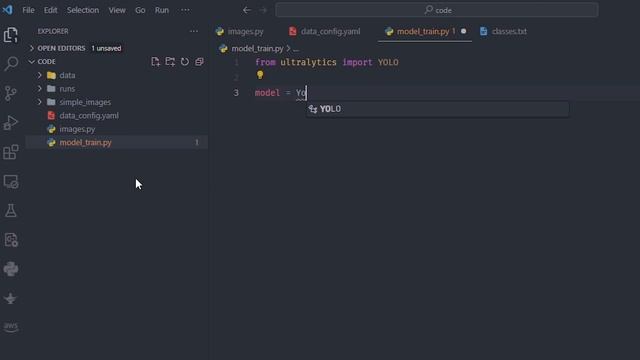Open the Go menu

click(140, 10)
